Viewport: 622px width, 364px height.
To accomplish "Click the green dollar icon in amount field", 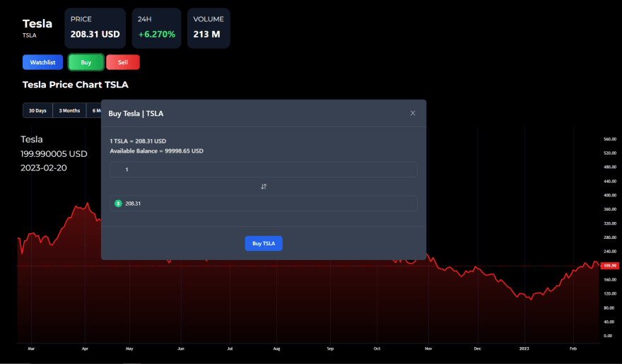I will 118,204.
